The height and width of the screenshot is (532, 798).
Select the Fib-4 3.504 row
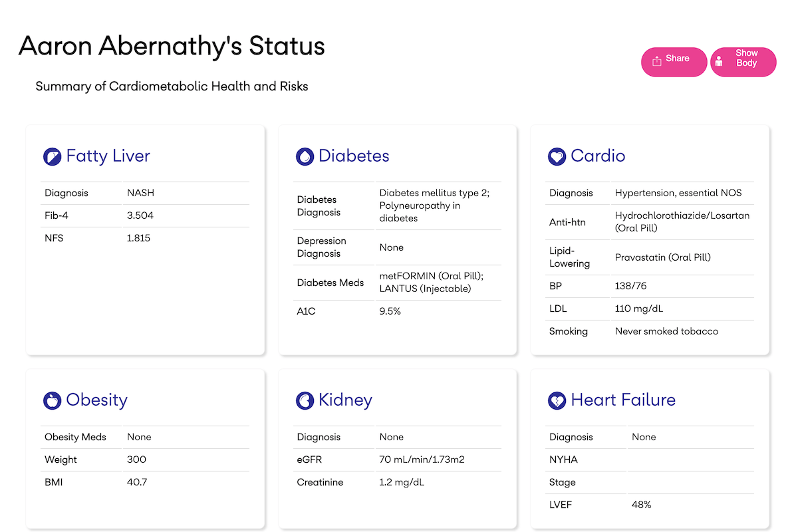click(x=145, y=215)
